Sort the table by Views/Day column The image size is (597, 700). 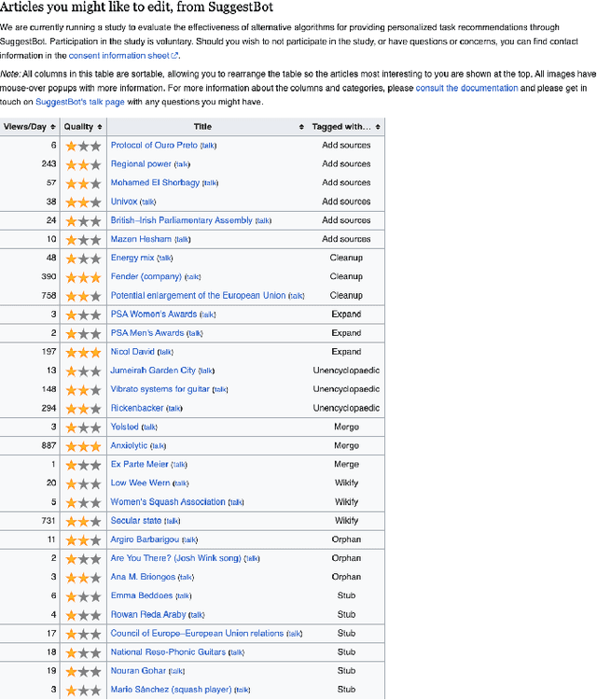pos(30,127)
